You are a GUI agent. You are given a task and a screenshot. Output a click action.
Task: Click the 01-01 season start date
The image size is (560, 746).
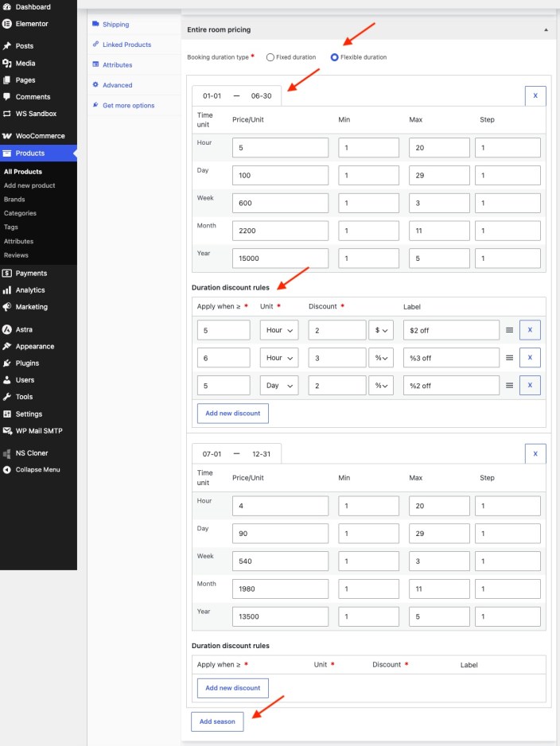[212, 96]
